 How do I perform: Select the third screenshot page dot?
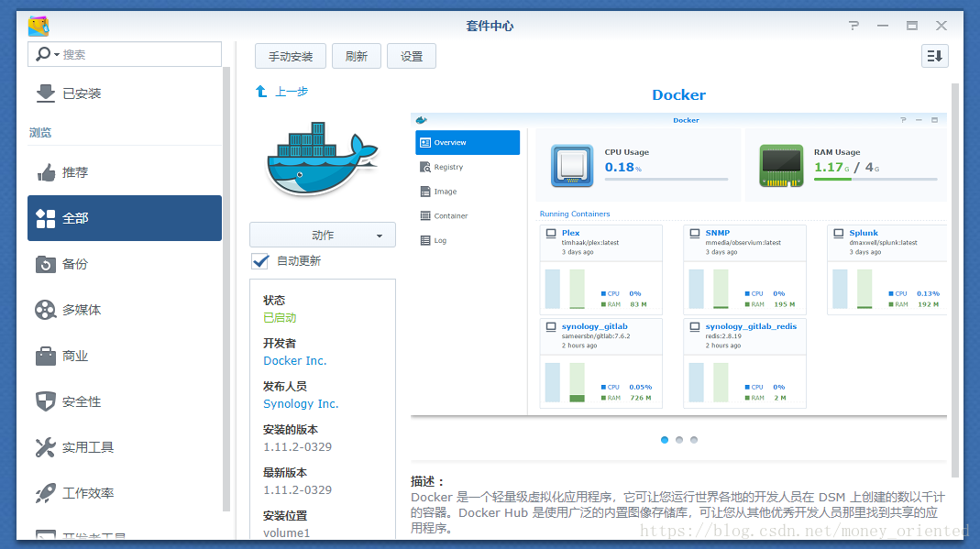[694, 440]
